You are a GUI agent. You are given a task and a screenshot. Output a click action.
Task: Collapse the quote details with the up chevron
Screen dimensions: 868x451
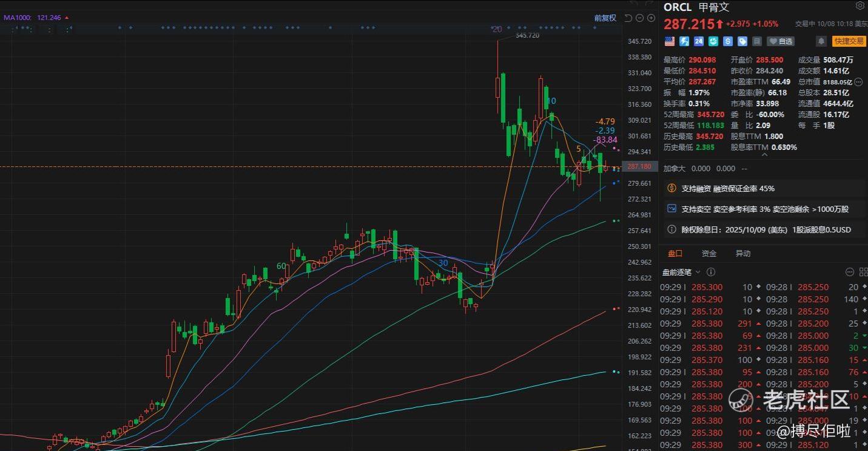pos(764,155)
